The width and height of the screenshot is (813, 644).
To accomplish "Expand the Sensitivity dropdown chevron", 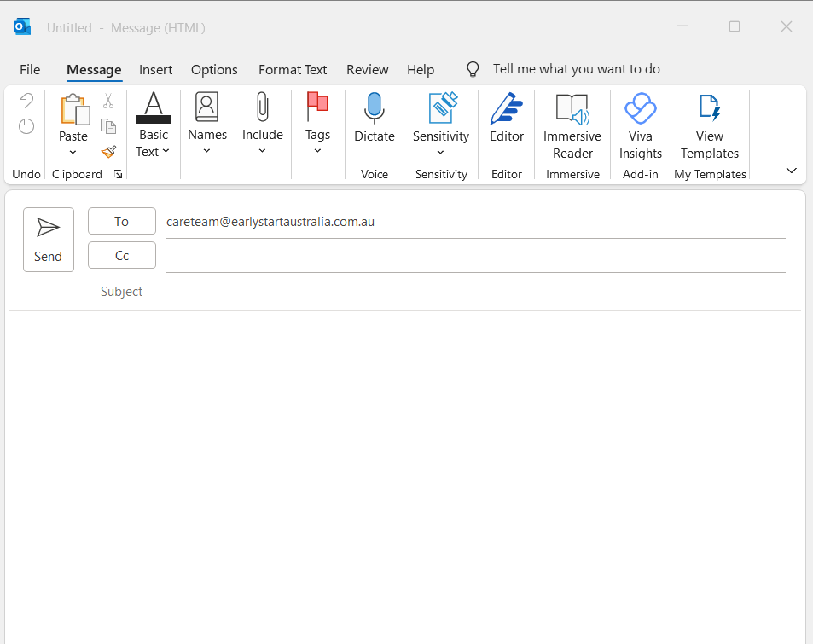I will pyautogui.click(x=441, y=152).
